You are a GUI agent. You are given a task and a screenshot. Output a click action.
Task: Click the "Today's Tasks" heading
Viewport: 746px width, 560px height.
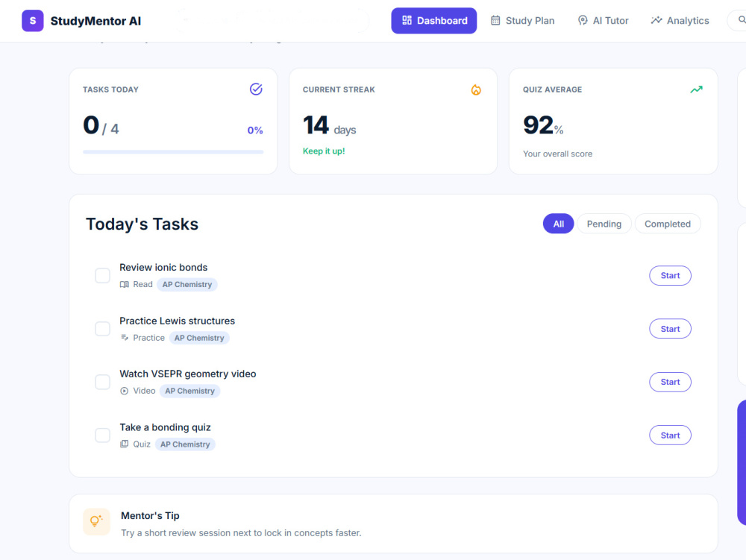[142, 224]
